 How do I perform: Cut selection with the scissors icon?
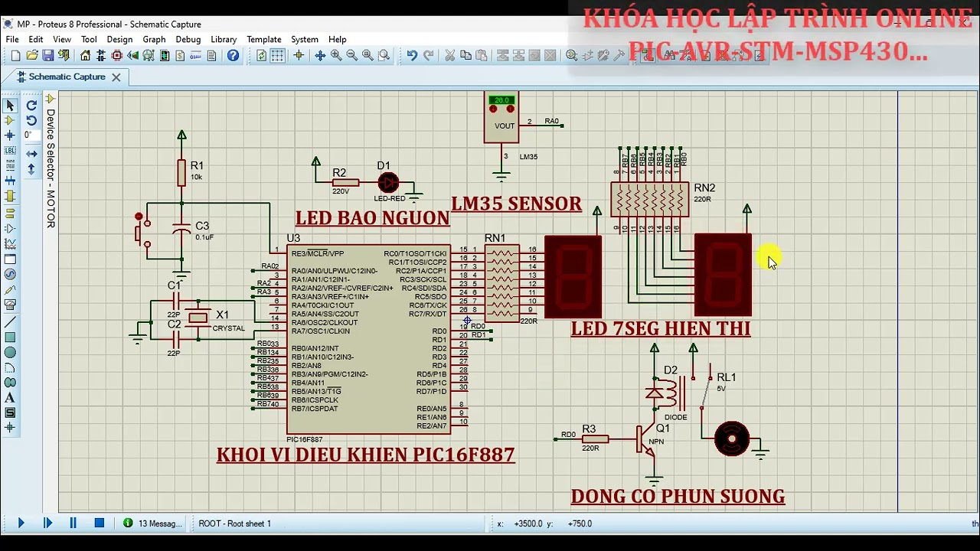[x=449, y=55]
